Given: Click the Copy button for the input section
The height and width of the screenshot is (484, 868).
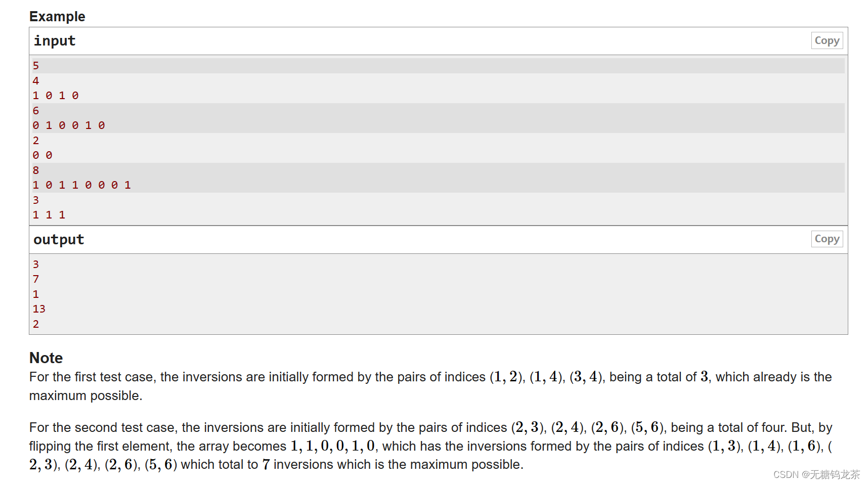Looking at the screenshot, I should (x=827, y=40).
